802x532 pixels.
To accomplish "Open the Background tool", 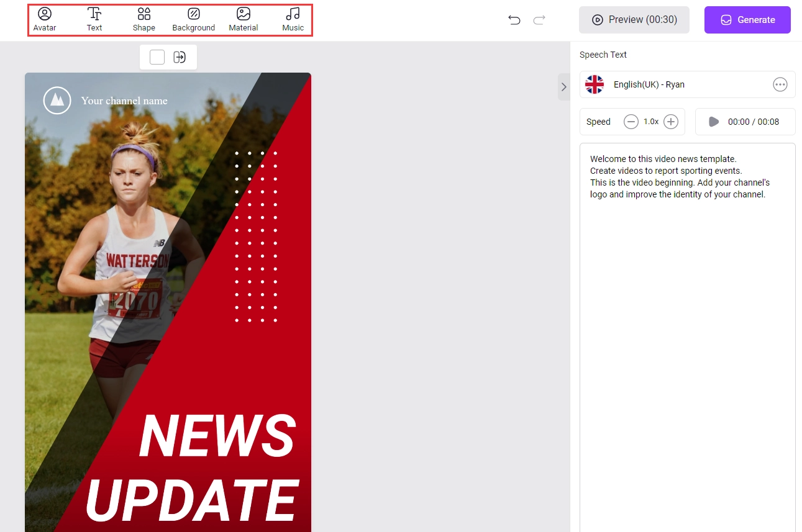I will coord(194,19).
